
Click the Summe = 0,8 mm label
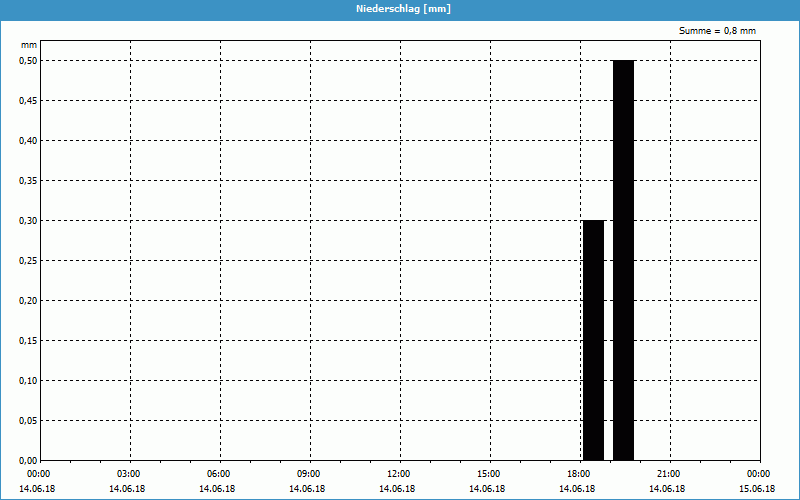[x=717, y=31]
